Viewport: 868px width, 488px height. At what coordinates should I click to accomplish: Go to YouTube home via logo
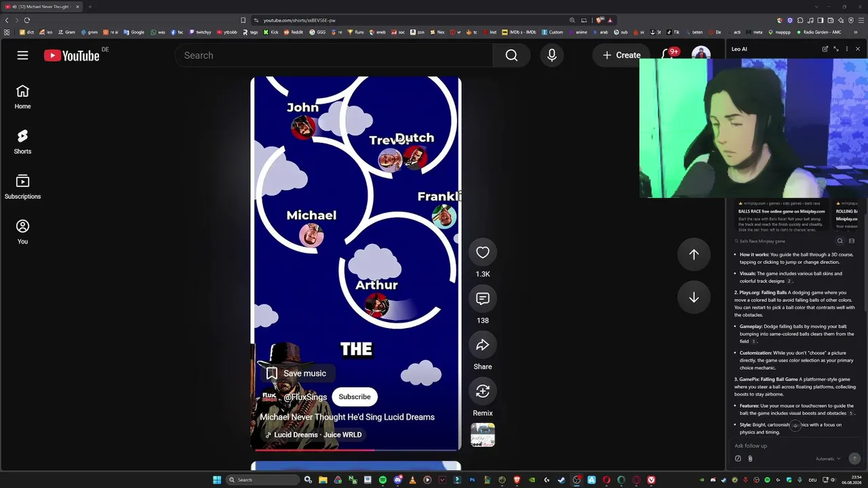point(72,56)
